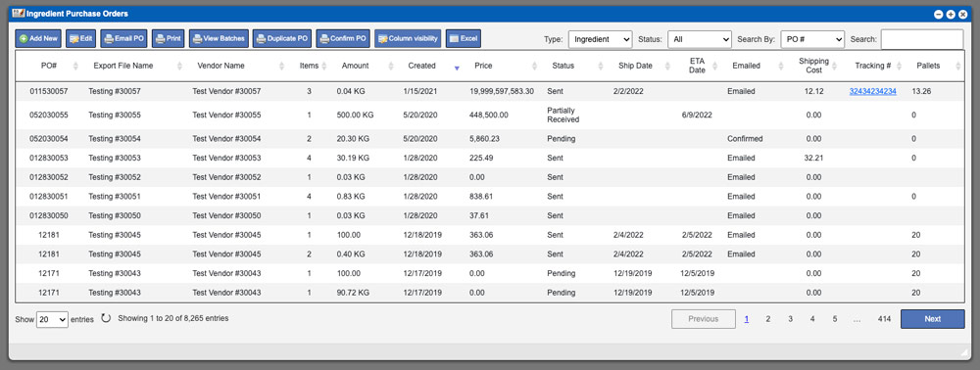This screenshot has height=370, width=980.
Task: Click pallets value 13.26
Action: [x=921, y=91]
